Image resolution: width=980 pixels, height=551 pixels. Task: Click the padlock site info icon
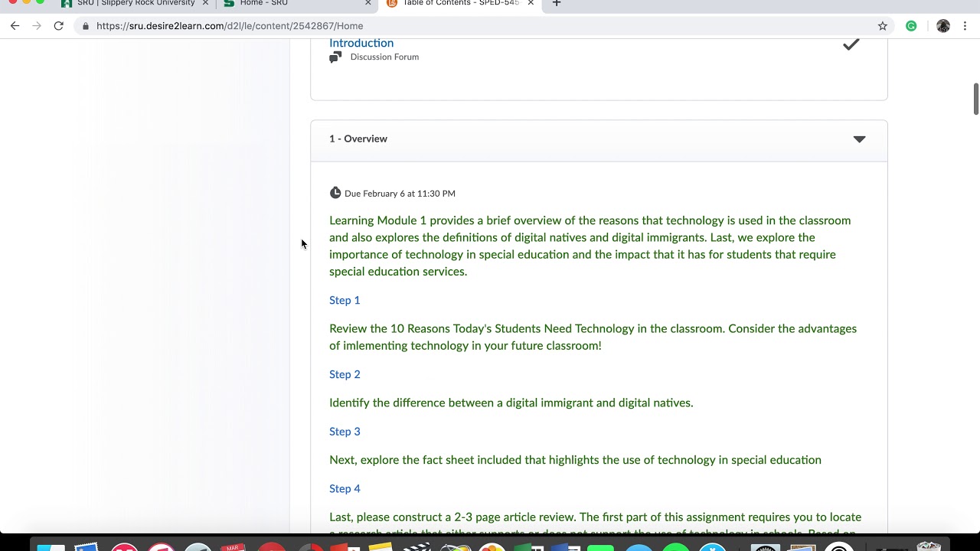[86, 26]
